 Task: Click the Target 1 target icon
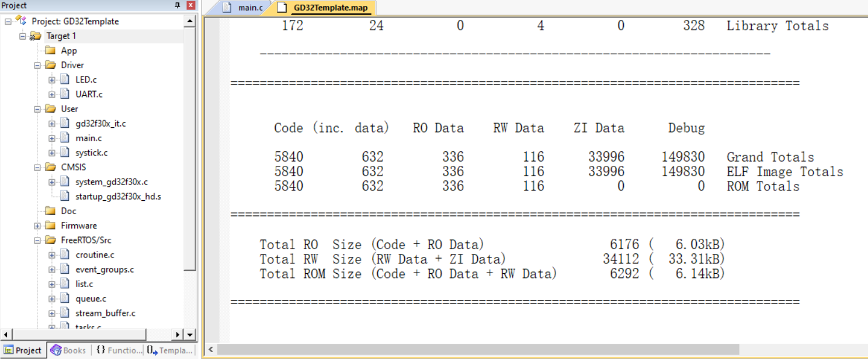pyautogui.click(x=36, y=36)
